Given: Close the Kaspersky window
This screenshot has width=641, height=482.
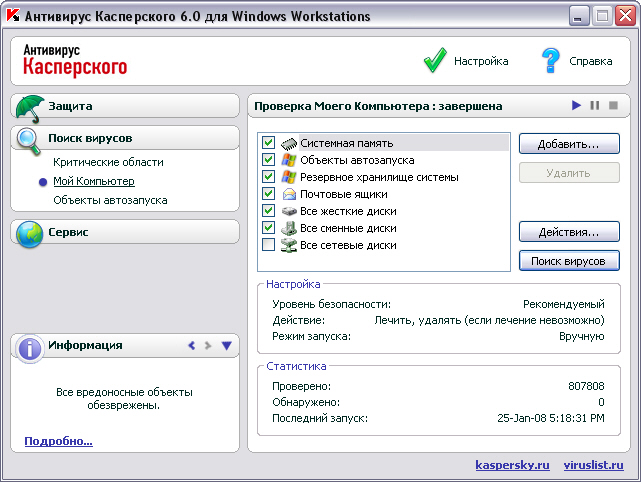Looking at the screenshot, I should pos(625,16).
